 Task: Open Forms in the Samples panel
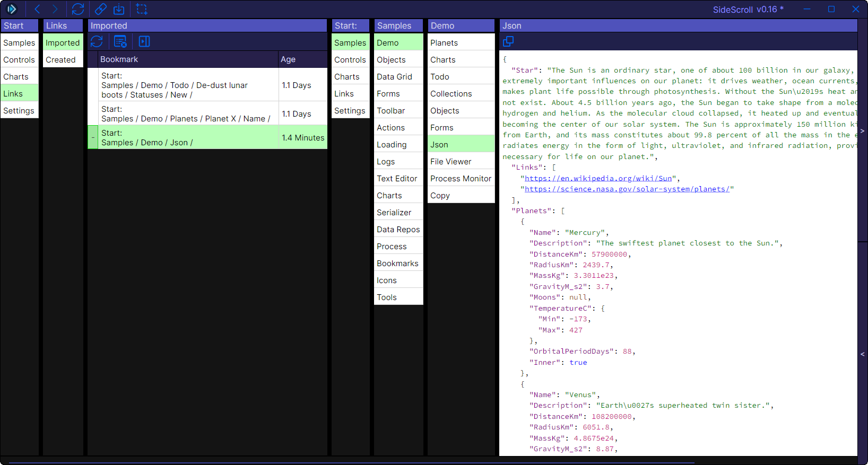click(398, 94)
